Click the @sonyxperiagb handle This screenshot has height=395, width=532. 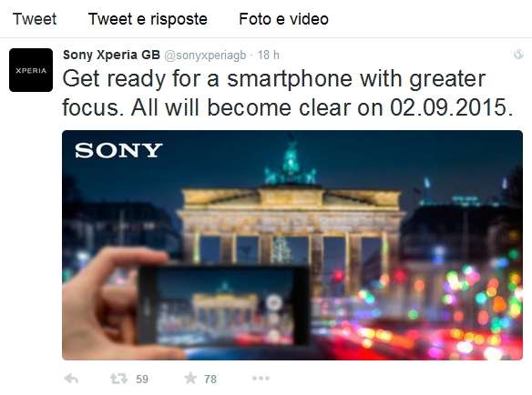205,56
